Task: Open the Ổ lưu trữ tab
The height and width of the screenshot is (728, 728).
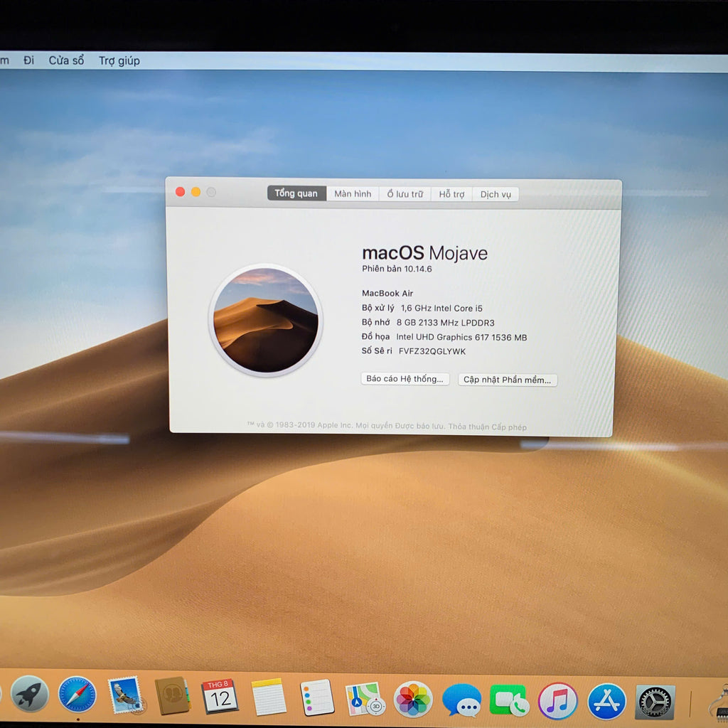Action: tap(405, 194)
